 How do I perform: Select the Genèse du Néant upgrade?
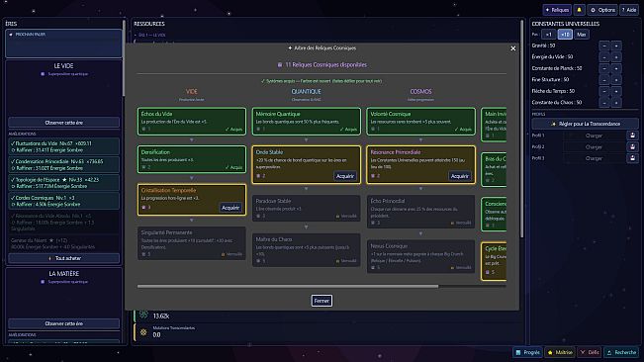click(63, 243)
